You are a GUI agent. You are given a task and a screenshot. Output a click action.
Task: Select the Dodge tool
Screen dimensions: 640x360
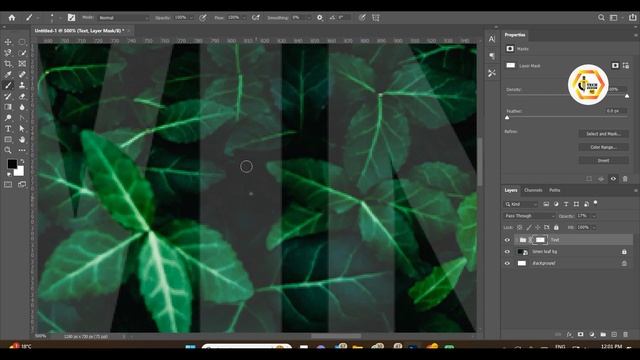(x=8, y=118)
